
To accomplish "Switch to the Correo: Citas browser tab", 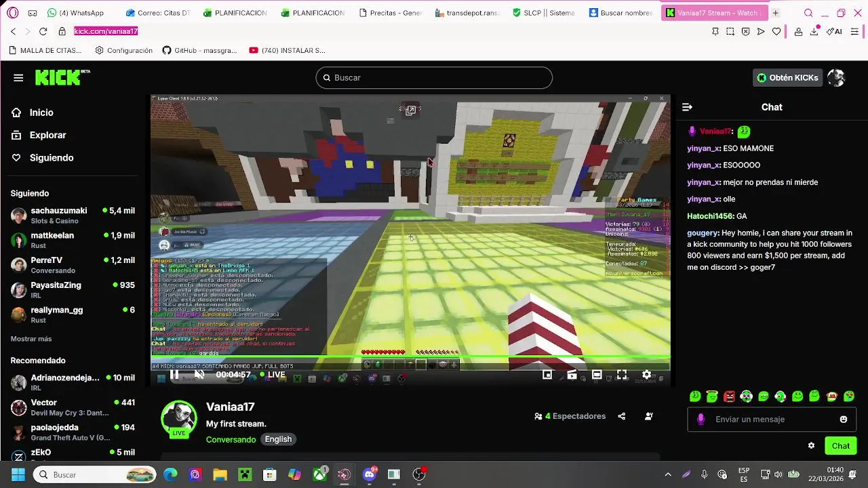I will [x=158, y=13].
